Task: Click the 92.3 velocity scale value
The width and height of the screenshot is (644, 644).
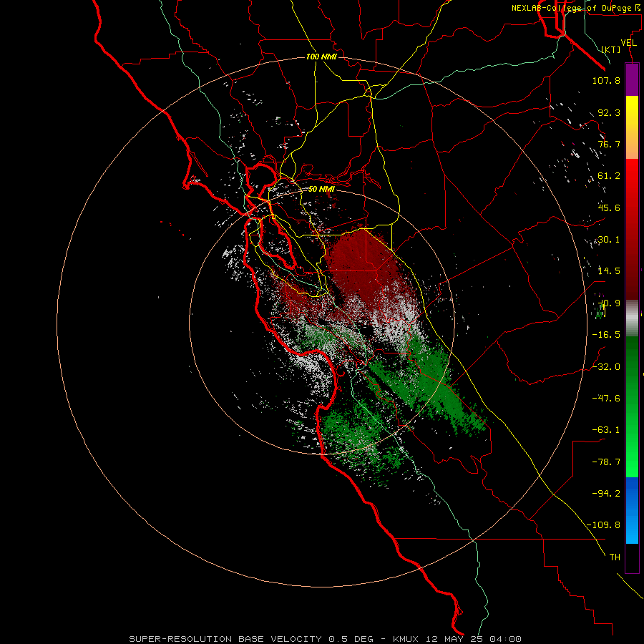Action: (609, 112)
